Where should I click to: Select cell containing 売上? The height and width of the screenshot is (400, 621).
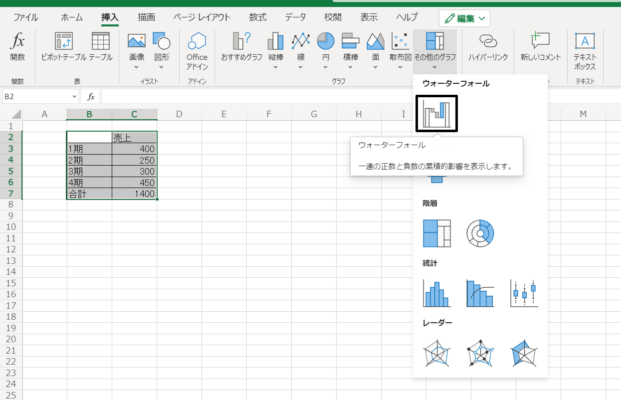coord(134,137)
